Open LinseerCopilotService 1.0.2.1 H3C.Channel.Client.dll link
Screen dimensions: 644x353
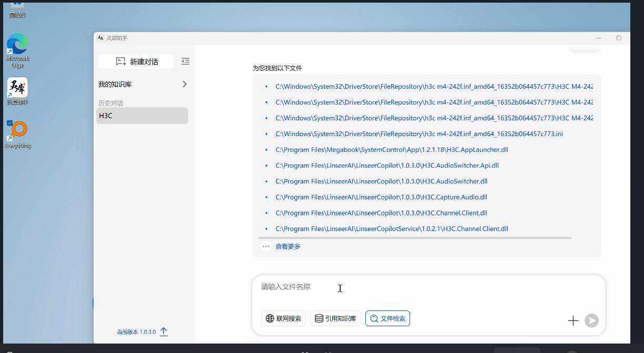coord(392,229)
